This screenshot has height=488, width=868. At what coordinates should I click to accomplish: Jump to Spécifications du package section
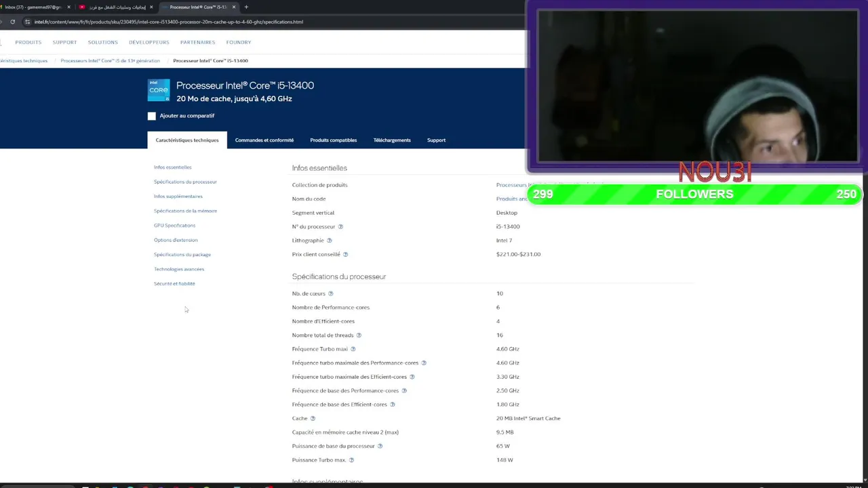[182, 255]
